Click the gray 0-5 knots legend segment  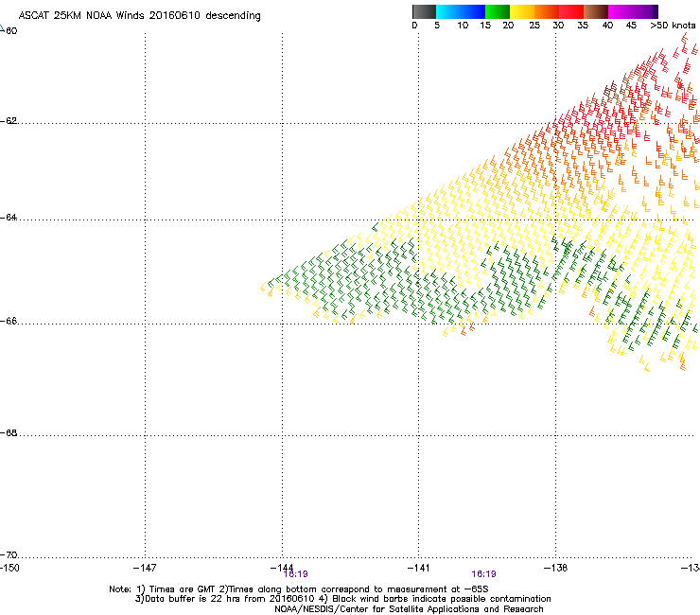tap(424, 11)
